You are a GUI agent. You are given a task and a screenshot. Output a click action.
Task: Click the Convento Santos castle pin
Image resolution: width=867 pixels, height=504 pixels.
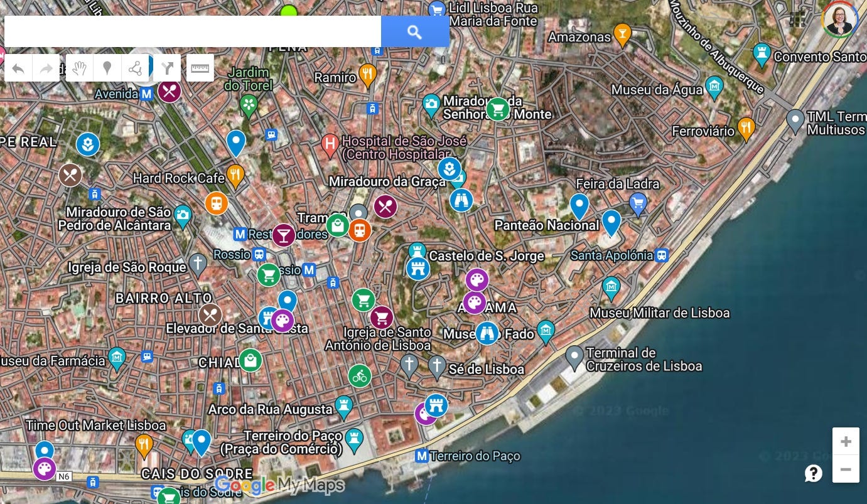pos(763,54)
